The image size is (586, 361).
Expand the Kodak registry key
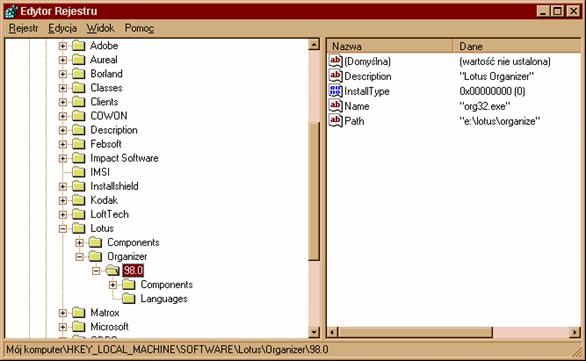click(x=63, y=200)
